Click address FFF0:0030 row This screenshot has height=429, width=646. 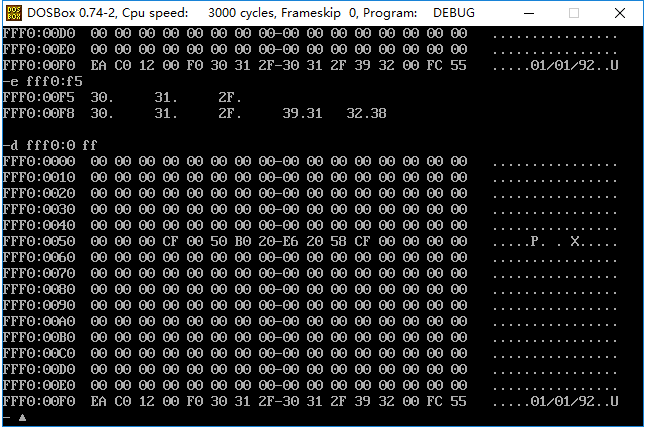coord(39,210)
